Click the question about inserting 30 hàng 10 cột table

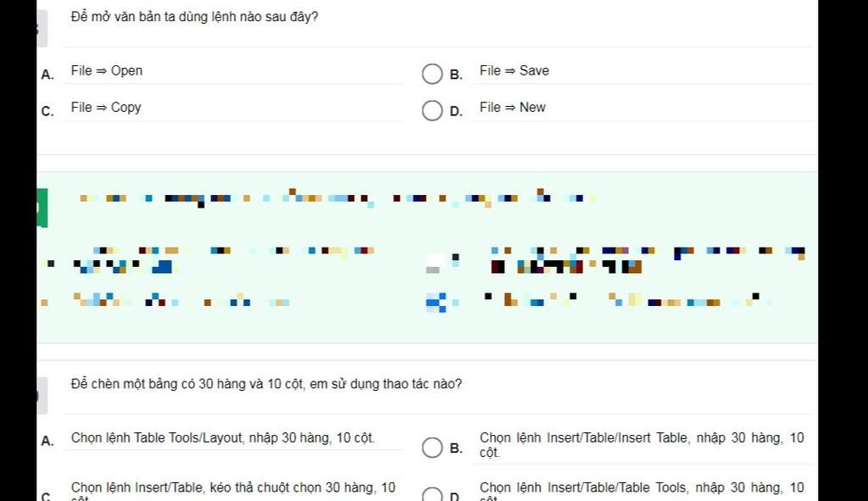tap(266, 384)
